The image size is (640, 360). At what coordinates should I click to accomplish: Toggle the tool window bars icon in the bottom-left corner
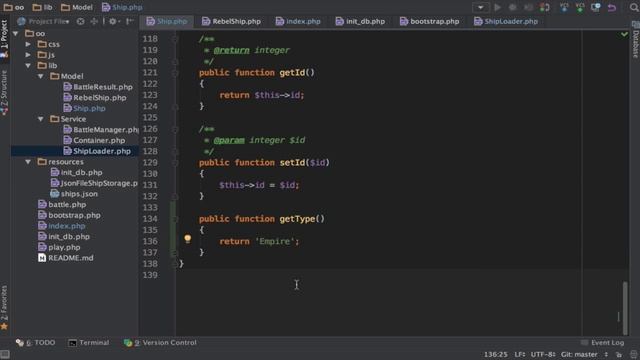5,354
